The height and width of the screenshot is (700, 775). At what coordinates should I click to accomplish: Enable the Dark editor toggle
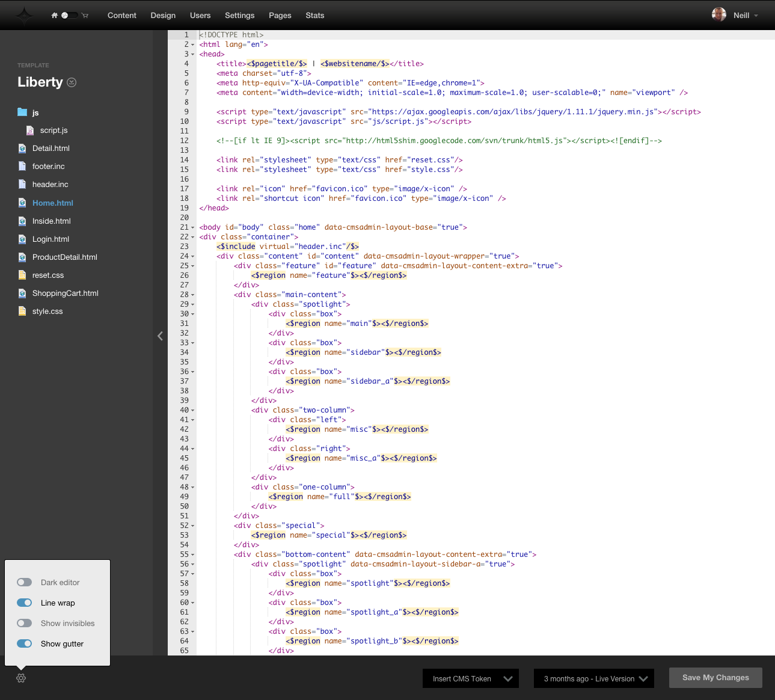pos(25,582)
